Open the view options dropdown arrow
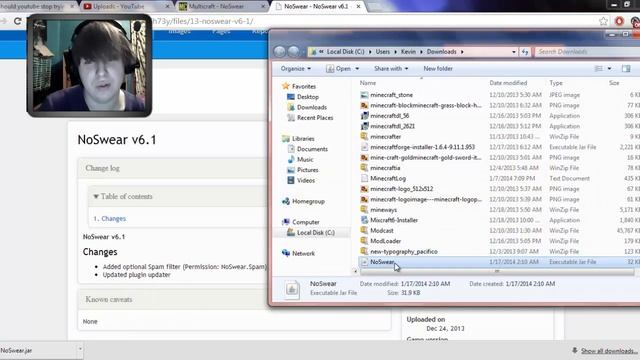The height and width of the screenshot is (360, 640). [x=609, y=69]
